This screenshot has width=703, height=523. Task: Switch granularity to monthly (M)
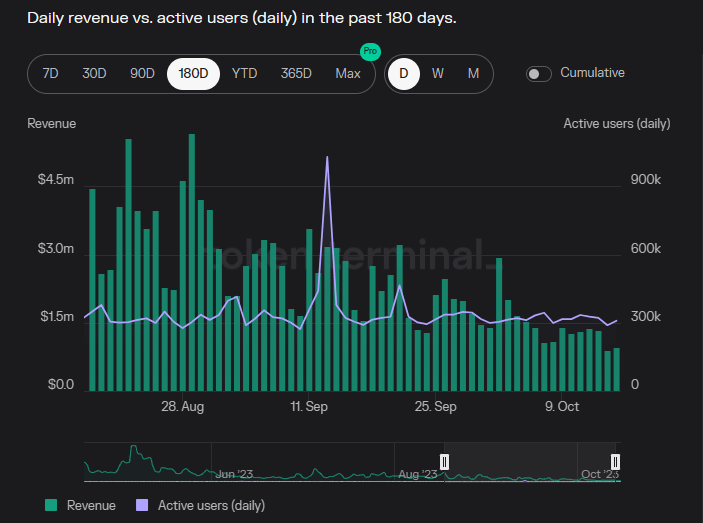[473, 73]
